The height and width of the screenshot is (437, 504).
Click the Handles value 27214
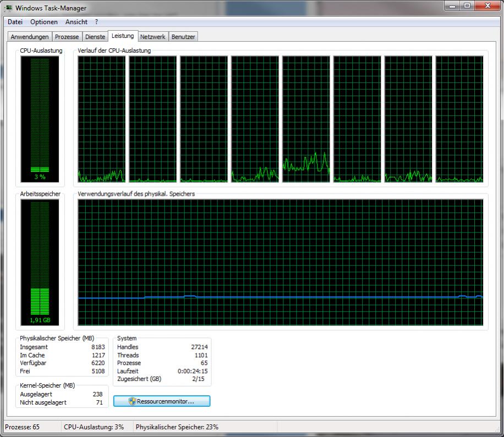tap(199, 347)
